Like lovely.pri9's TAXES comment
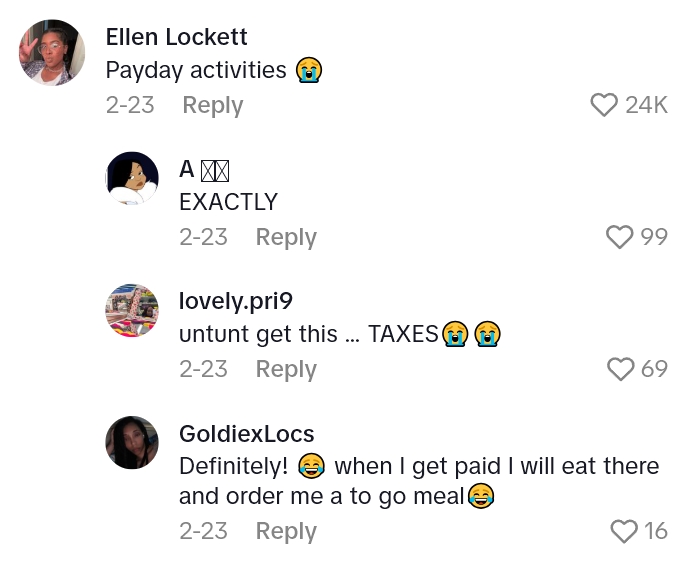 click(x=620, y=369)
